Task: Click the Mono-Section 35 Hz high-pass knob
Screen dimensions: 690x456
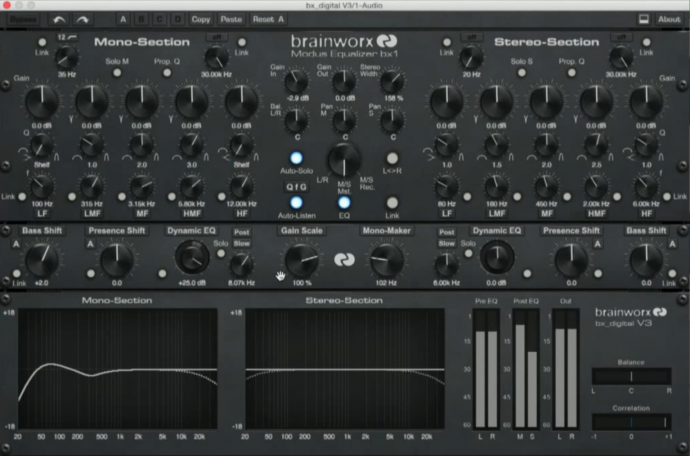Action: click(x=67, y=57)
